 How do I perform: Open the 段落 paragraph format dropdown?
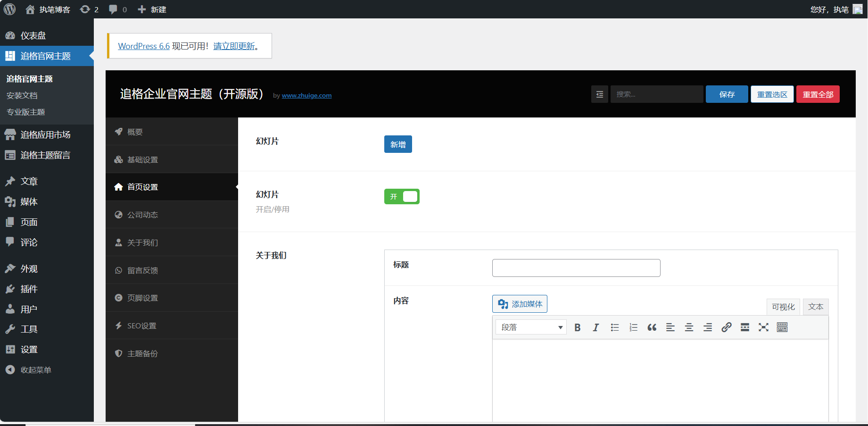pos(531,327)
